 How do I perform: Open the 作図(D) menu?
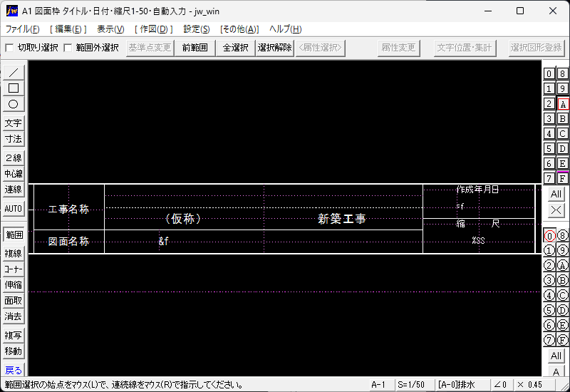coord(154,29)
